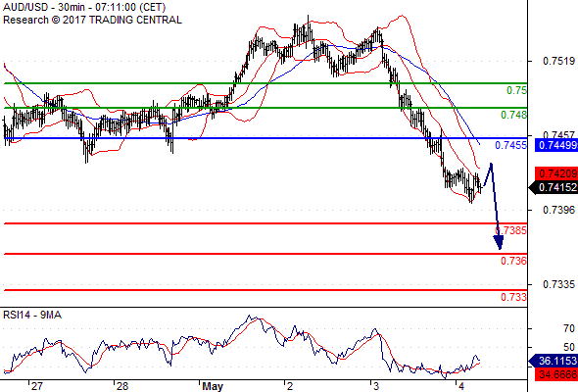Click the green 0.748 resistance label

513,115
